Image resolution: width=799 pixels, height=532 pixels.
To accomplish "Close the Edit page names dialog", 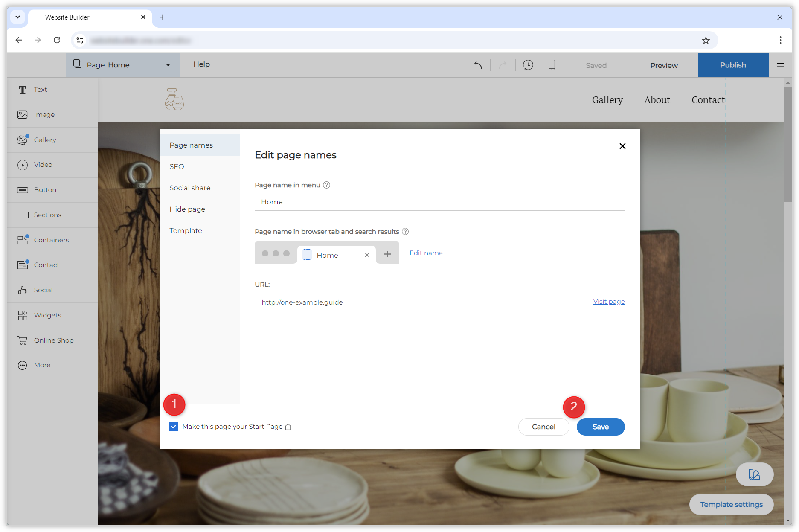I will coord(622,146).
